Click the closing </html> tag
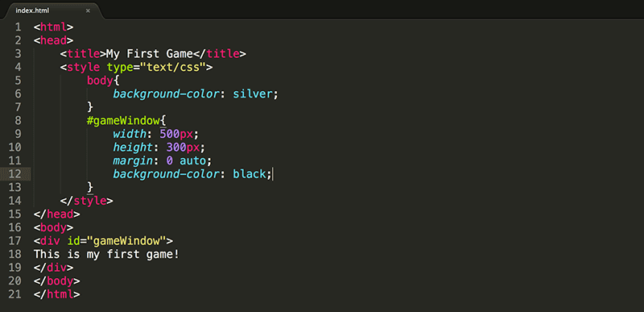Image resolution: width=644 pixels, height=312 pixels. (56, 294)
